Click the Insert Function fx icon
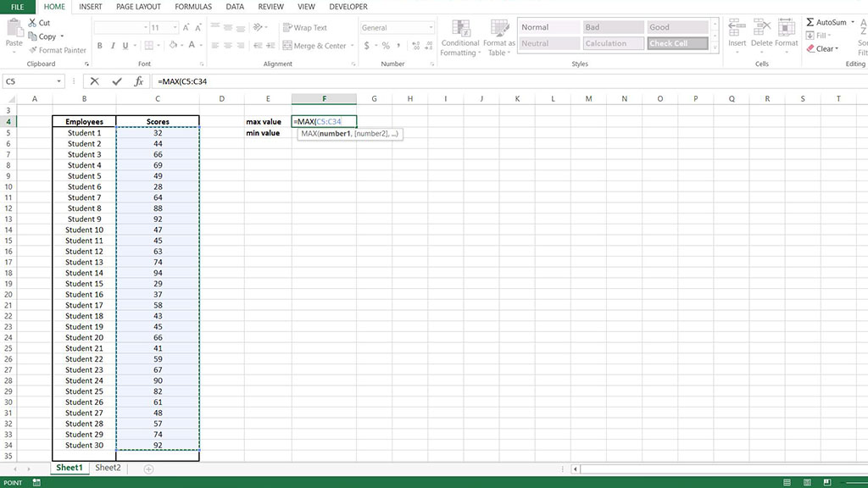Viewport: 868px width, 488px height. pyautogui.click(x=138, y=81)
